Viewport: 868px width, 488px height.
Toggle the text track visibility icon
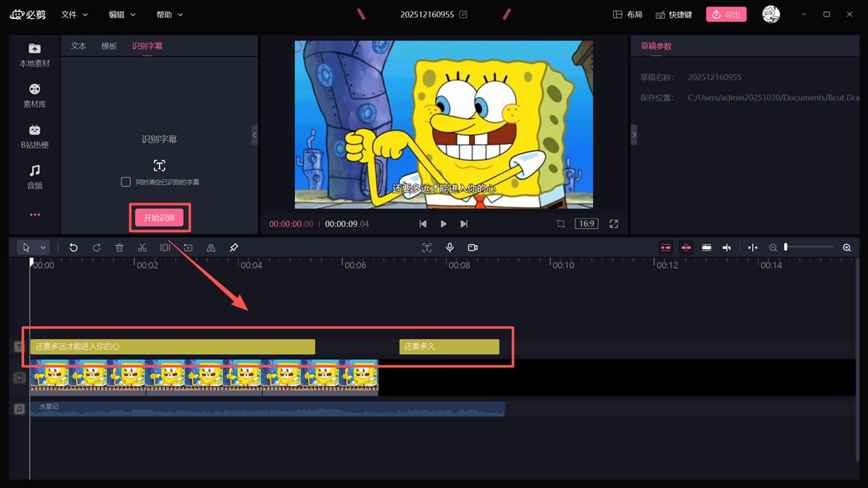(x=20, y=347)
